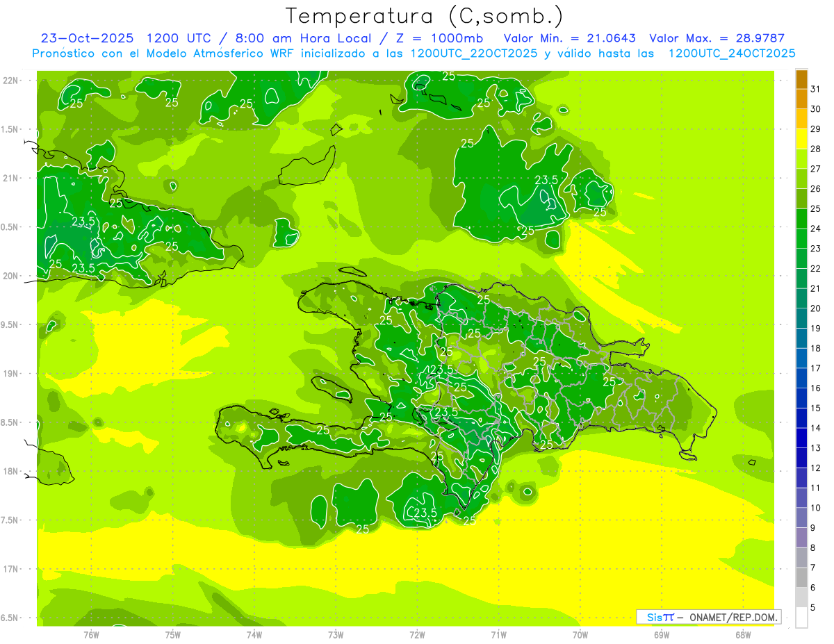Screen dimensions: 834x644
Task: Pick the topmost brown-orange legend swatch above 31
Action: 801,79
